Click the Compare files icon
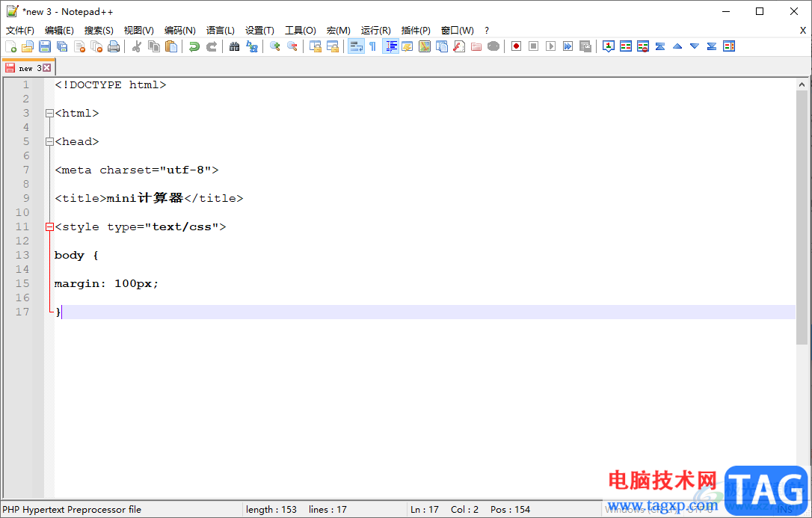The image size is (812, 518). [626, 46]
